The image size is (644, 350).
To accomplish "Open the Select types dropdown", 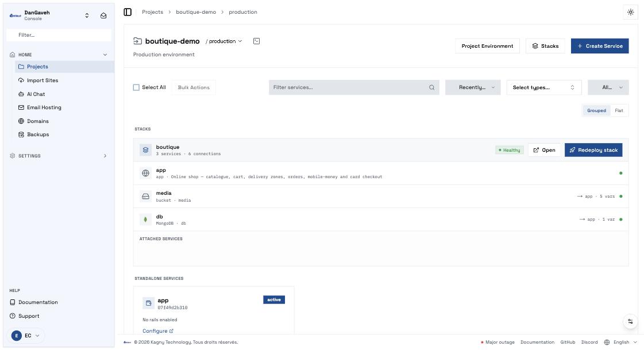I will 544,87.
